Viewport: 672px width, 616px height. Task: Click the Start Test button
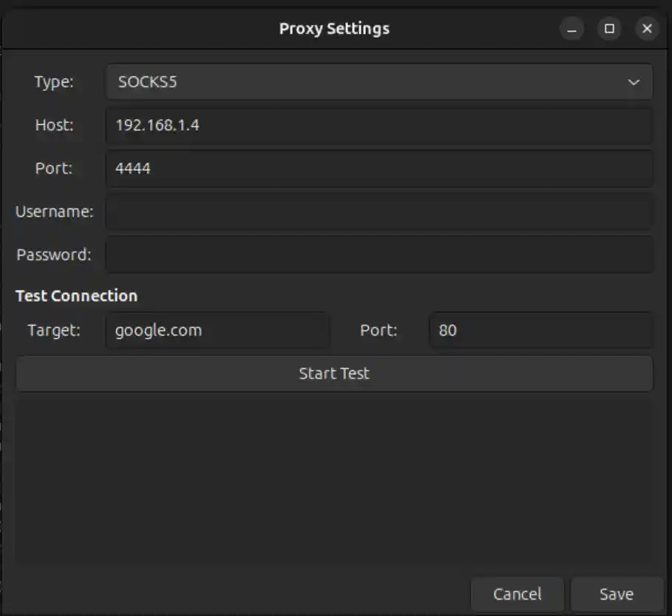[x=333, y=373]
